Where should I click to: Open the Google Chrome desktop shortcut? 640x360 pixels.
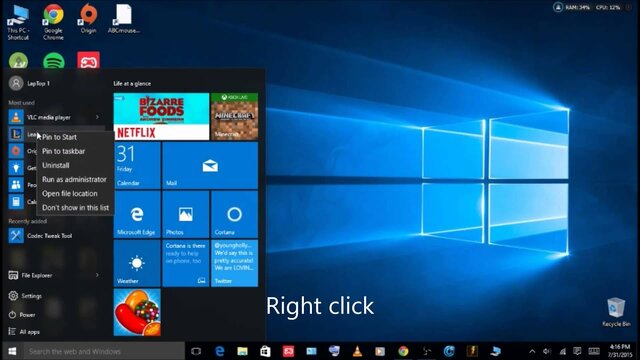(53, 23)
